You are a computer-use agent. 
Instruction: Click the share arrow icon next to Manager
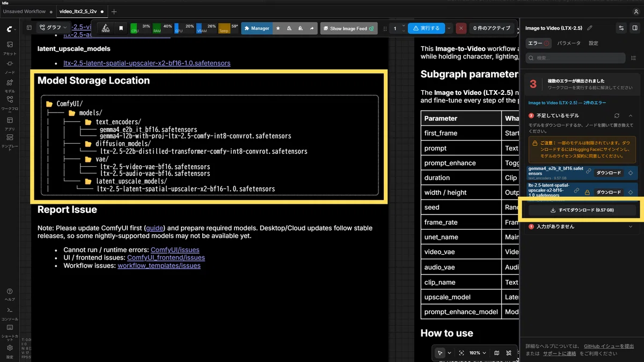tap(312, 28)
